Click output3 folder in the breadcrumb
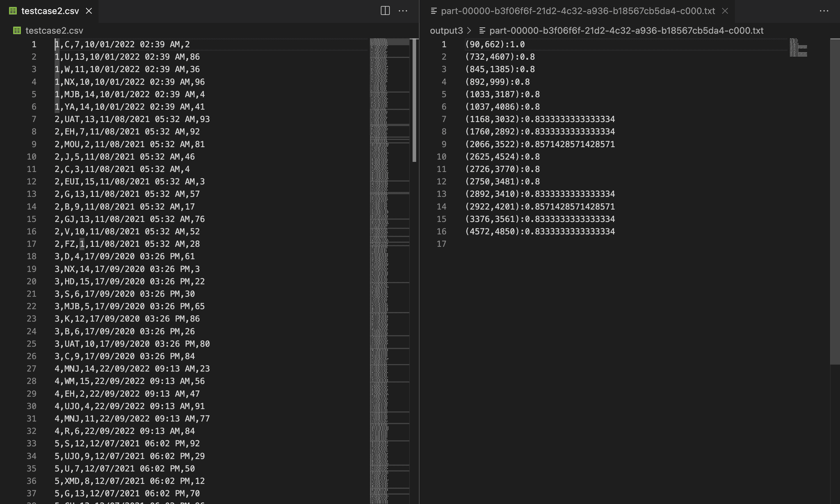The image size is (840, 504). pos(446,31)
